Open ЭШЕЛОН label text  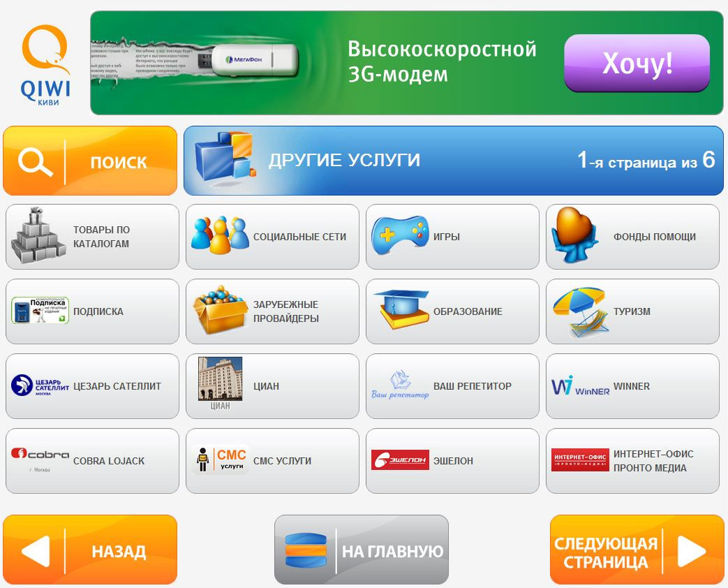click(453, 461)
